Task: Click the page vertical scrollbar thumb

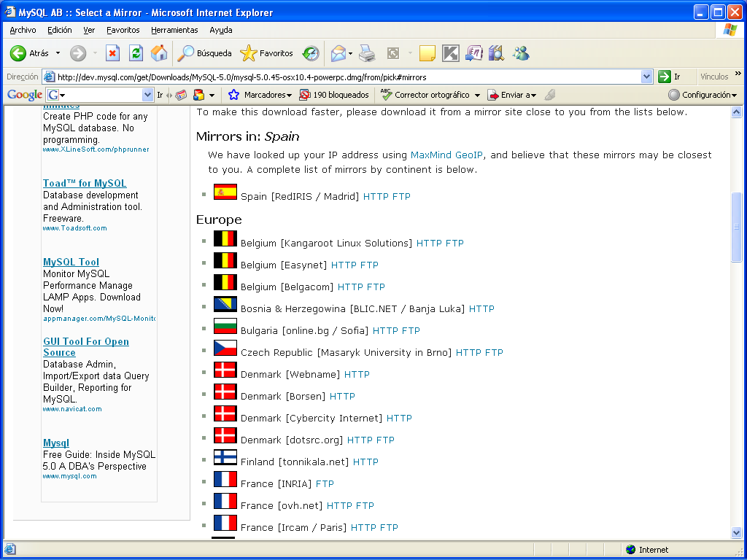Action: point(736,227)
